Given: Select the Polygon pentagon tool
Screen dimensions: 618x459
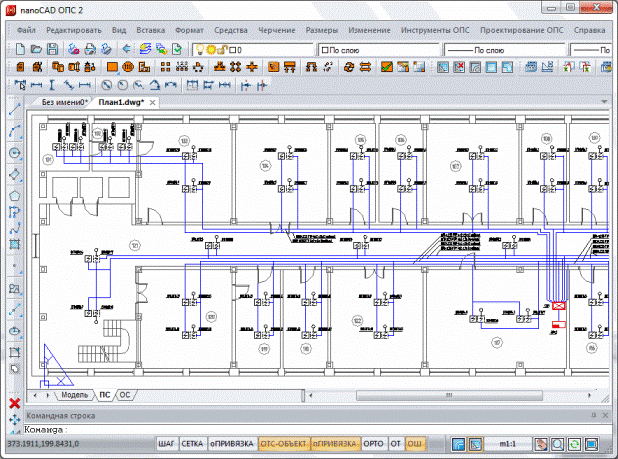Looking at the screenshot, I should (15, 195).
